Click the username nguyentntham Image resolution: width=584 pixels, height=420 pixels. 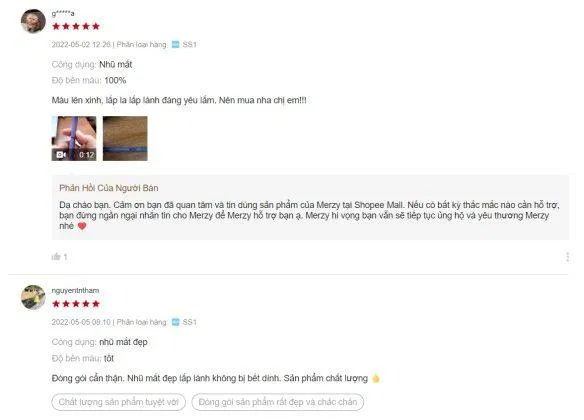pos(75,290)
